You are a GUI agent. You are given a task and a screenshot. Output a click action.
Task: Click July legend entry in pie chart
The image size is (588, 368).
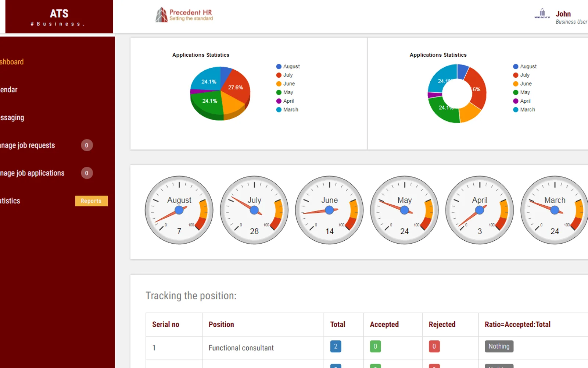point(284,75)
